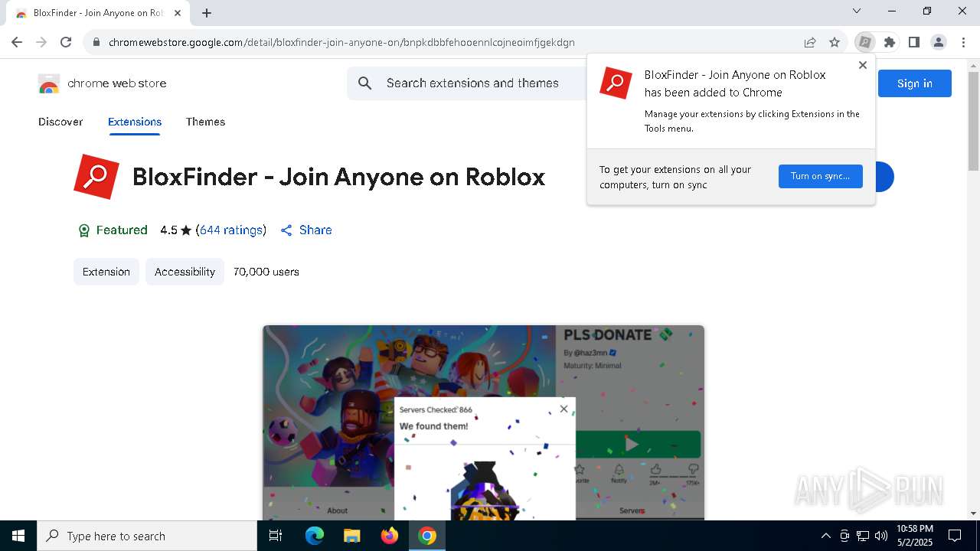
Task: Click the BloxFinder icon in the popup
Action: pos(616,83)
